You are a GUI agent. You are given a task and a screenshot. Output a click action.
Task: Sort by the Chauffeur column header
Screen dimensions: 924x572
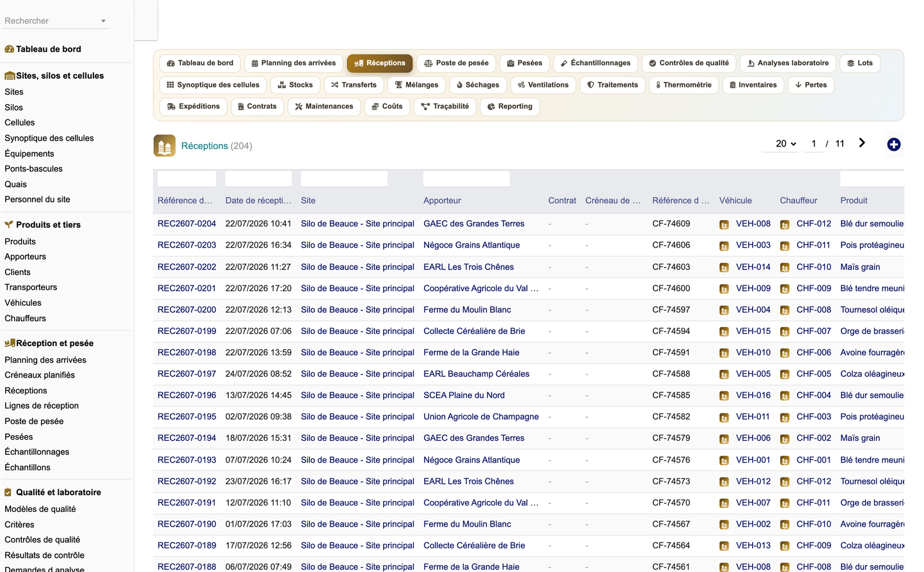(x=798, y=201)
